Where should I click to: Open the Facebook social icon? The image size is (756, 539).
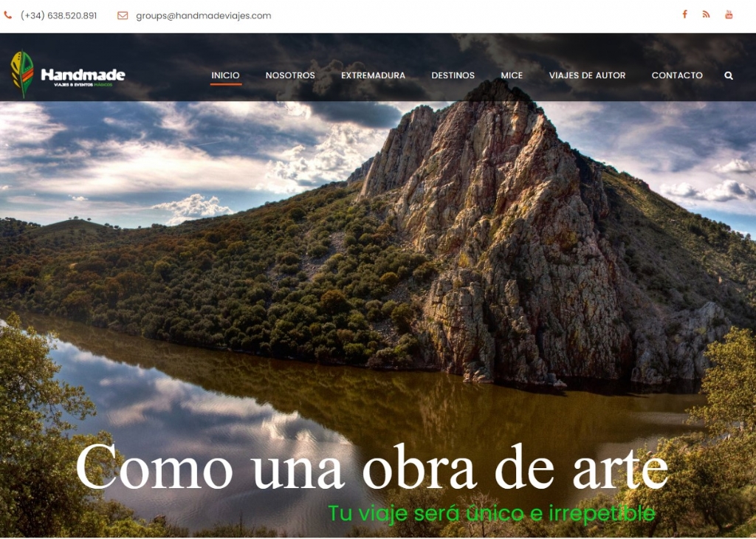pos(684,15)
